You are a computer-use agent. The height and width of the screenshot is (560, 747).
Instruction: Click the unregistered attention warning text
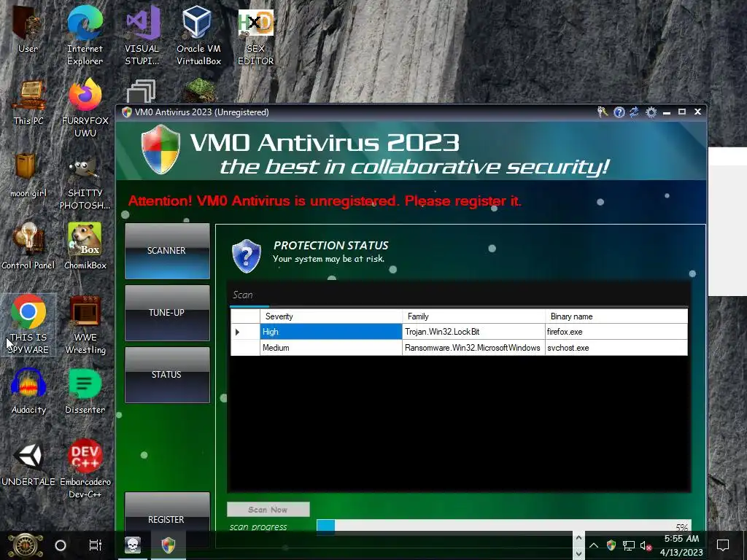pyautogui.click(x=325, y=201)
